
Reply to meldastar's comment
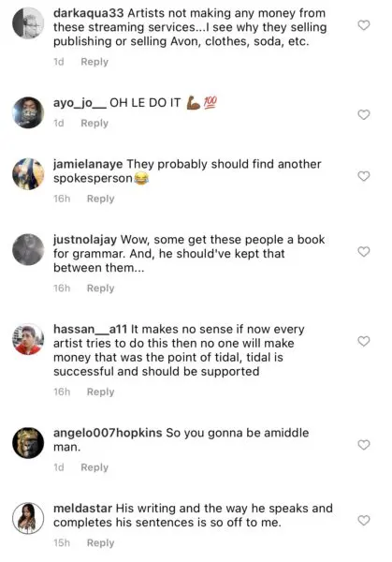(x=101, y=543)
